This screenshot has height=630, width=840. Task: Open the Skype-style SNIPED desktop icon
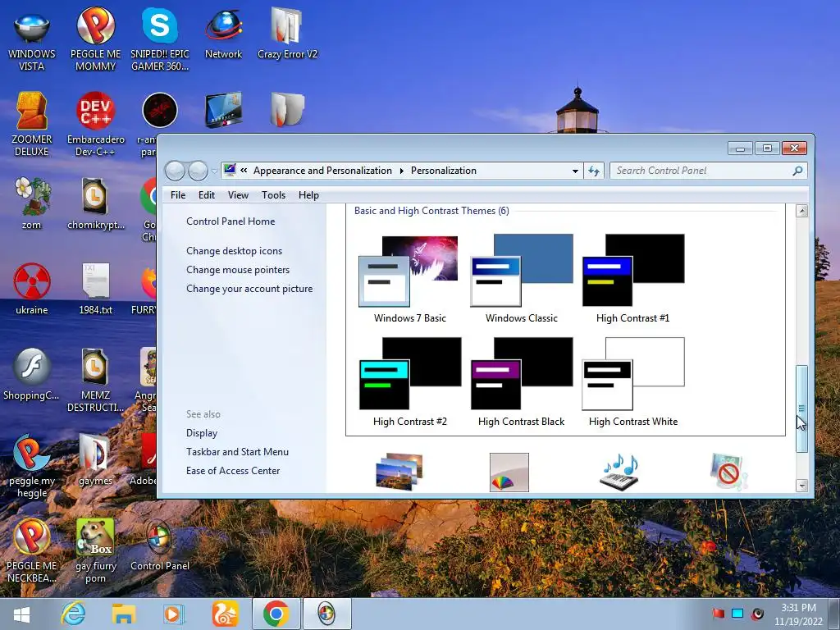(x=160, y=41)
